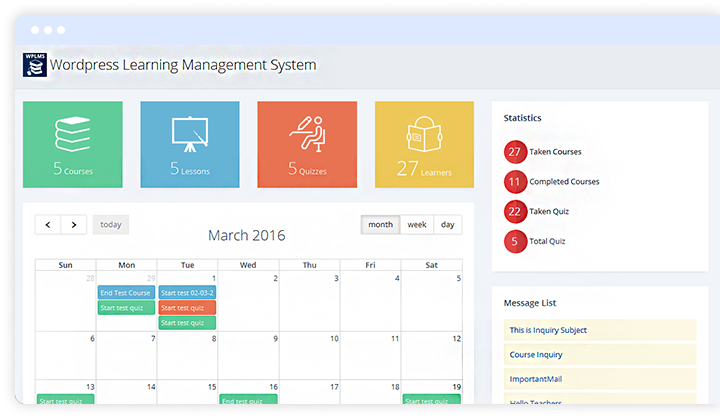Open 'End Test Course' event on Monday

point(126,293)
